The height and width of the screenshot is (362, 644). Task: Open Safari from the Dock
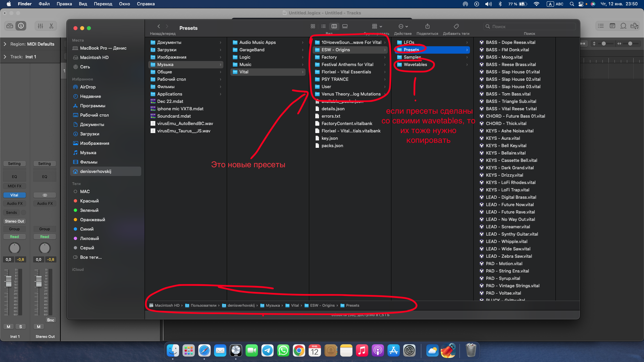[204, 351]
